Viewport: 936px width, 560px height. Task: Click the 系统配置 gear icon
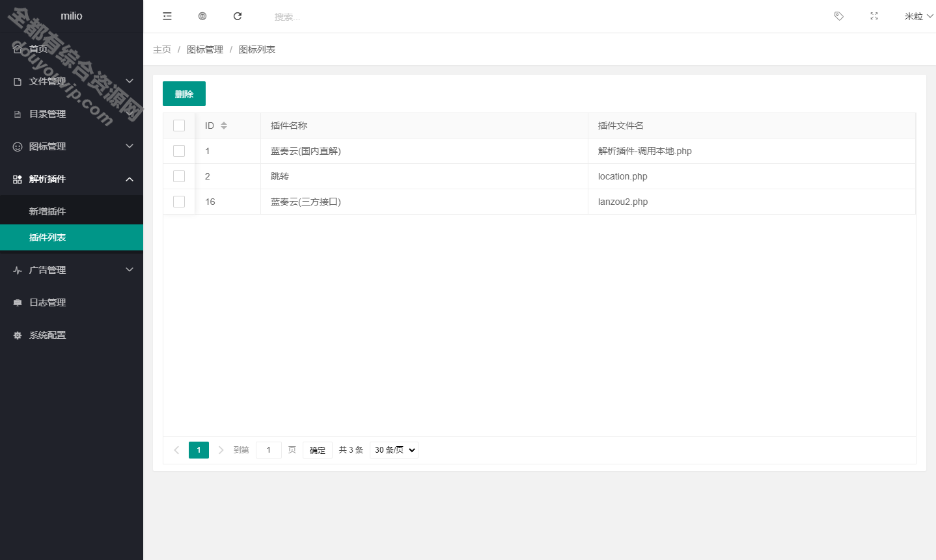tap(18, 335)
